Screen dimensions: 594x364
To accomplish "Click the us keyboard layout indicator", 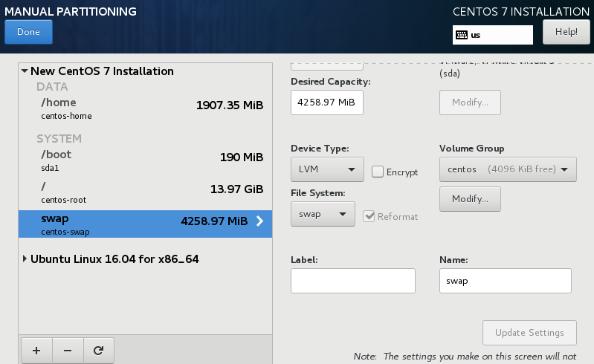I will point(492,35).
